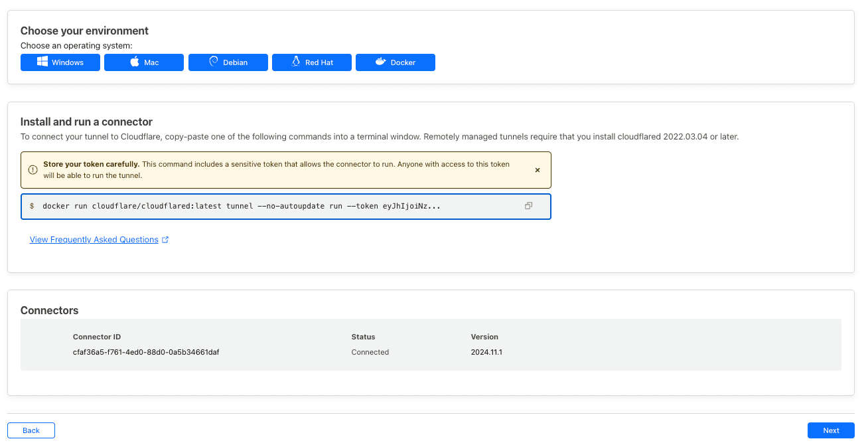This screenshot has width=868, height=447.
Task: Select the Apple icon for Mac
Action: (x=134, y=62)
